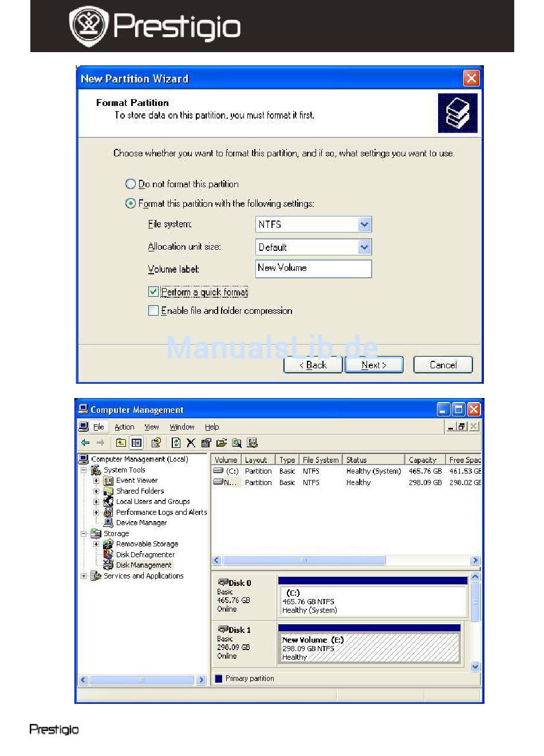
Task: Collapse the System Tools tree node
Action: point(84,470)
